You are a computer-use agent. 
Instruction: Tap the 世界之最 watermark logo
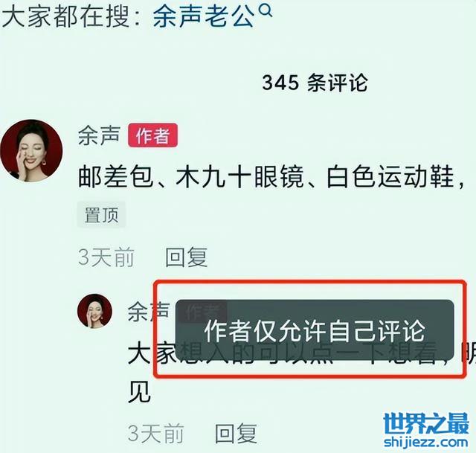click(426, 423)
